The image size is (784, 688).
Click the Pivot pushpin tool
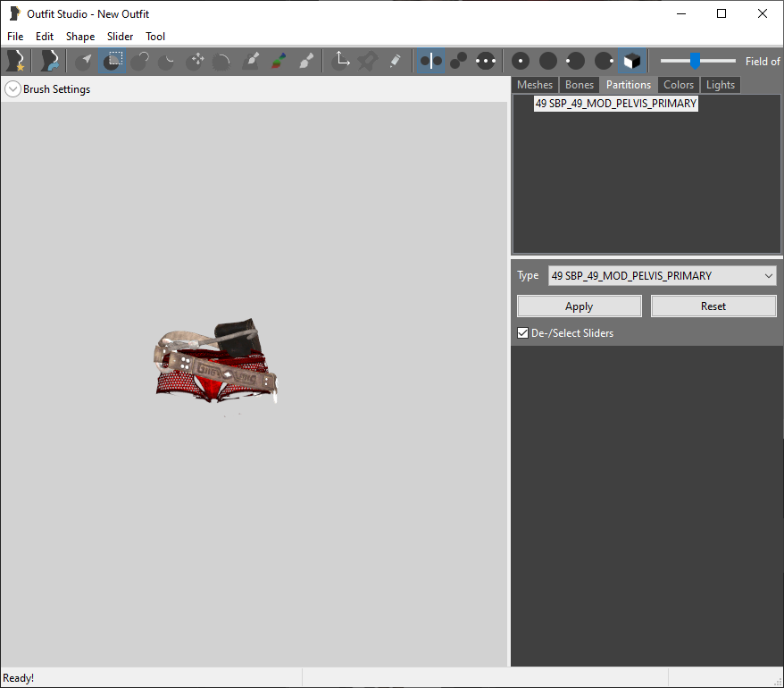tap(368, 61)
